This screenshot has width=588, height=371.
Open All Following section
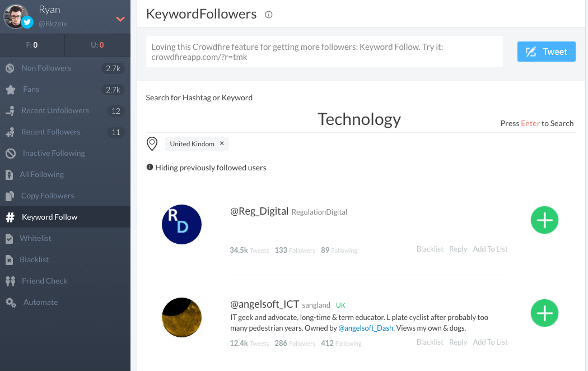(66, 174)
